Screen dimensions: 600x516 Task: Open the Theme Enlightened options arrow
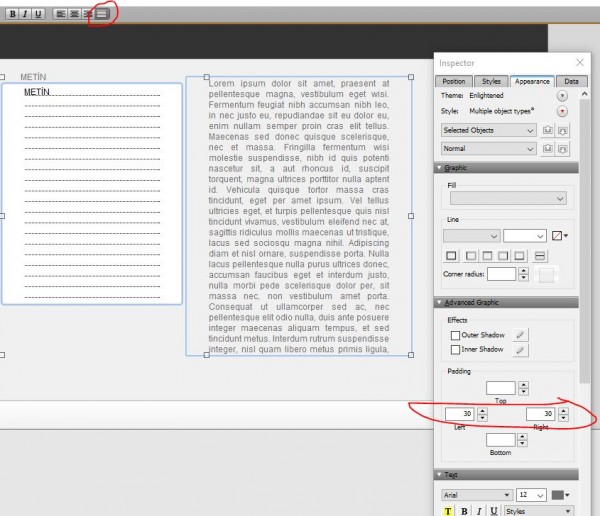point(562,96)
